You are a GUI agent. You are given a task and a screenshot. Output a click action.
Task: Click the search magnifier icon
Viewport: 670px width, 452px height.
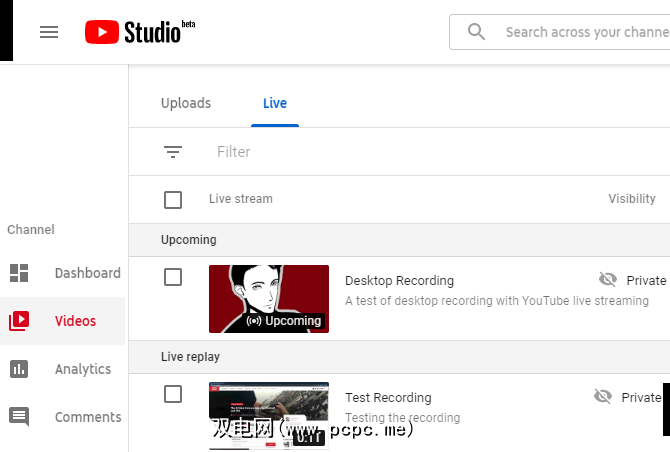click(477, 32)
